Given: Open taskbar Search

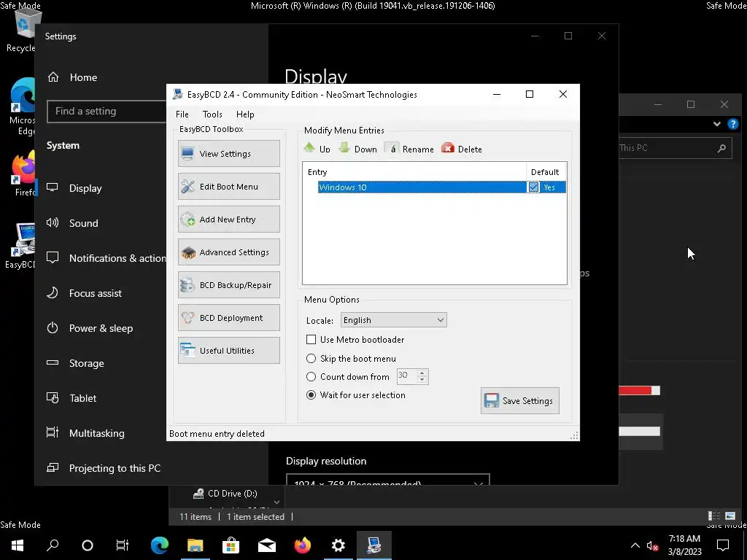Looking at the screenshot, I should [53, 545].
